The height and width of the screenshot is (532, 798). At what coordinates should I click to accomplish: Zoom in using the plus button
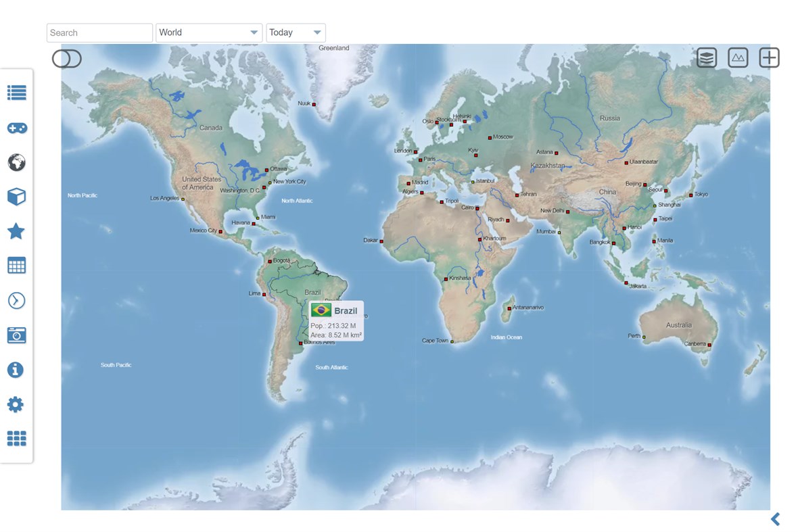click(x=768, y=57)
